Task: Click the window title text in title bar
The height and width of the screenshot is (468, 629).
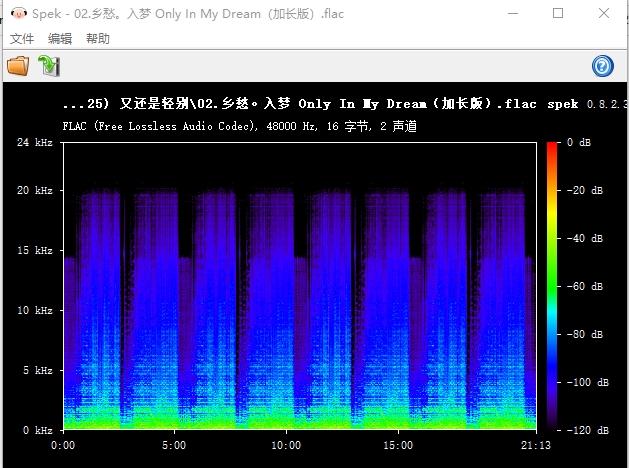Action: pos(188,14)
